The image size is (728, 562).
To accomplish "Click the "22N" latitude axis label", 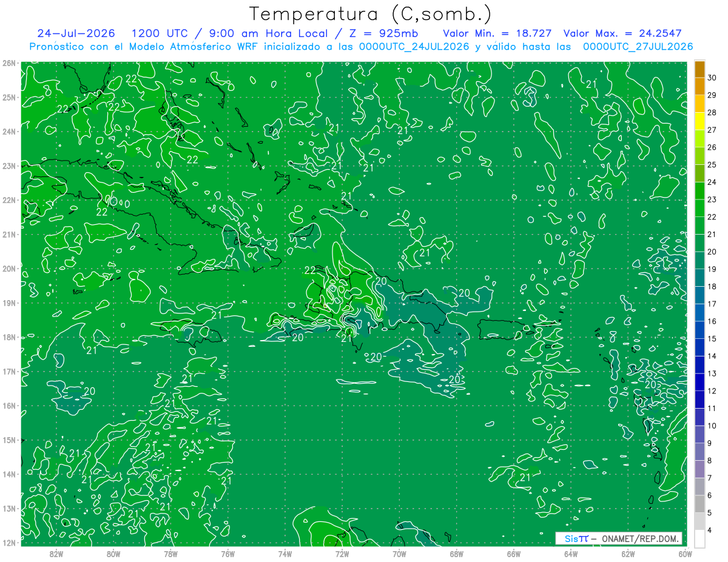I will (9, 200).
